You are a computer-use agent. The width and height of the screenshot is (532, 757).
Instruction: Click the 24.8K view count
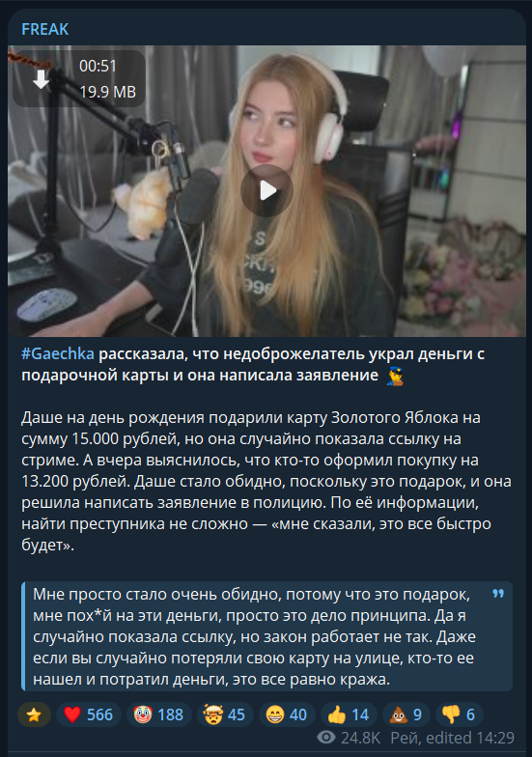(x=361, y=738)
